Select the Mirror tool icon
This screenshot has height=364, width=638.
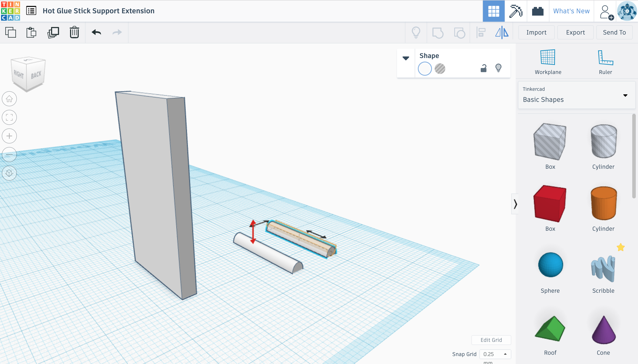(x=502, y=33)
